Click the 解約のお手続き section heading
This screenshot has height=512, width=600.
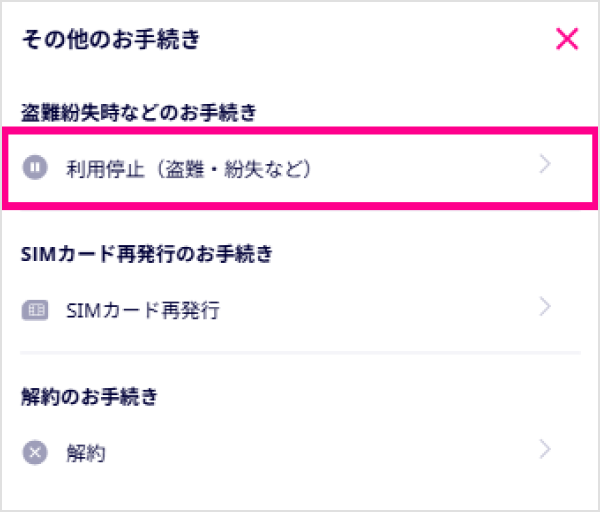coord(89,396)
